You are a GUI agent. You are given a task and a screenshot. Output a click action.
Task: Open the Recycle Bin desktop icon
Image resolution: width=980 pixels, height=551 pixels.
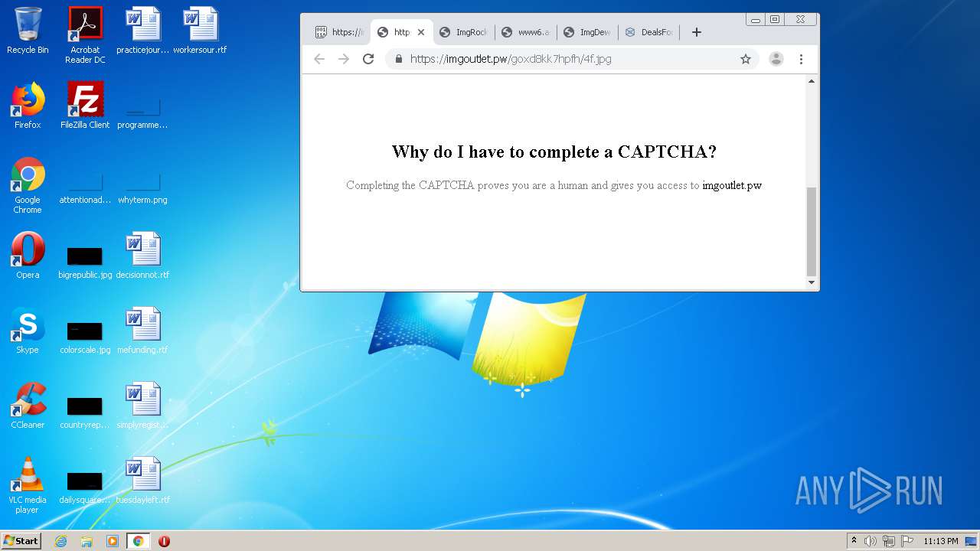pyautogui.click(x=28, y=31)
